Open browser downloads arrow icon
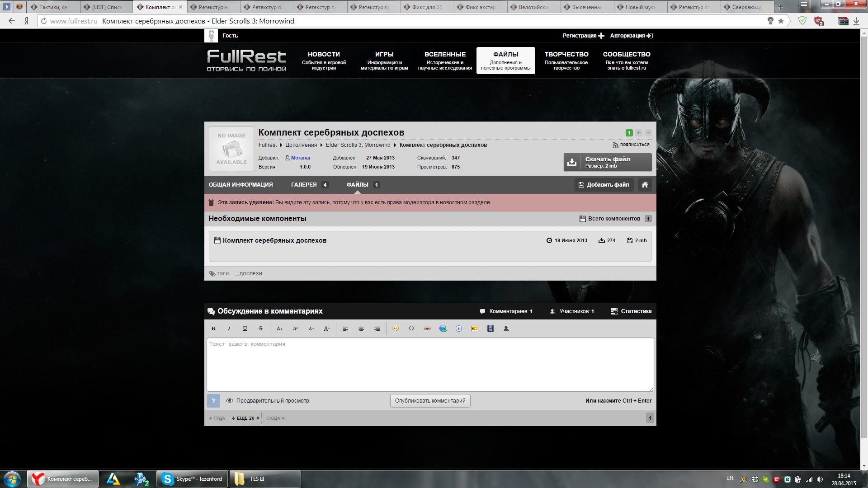Viewport: 868px width, 488px height. coord(856,21)
